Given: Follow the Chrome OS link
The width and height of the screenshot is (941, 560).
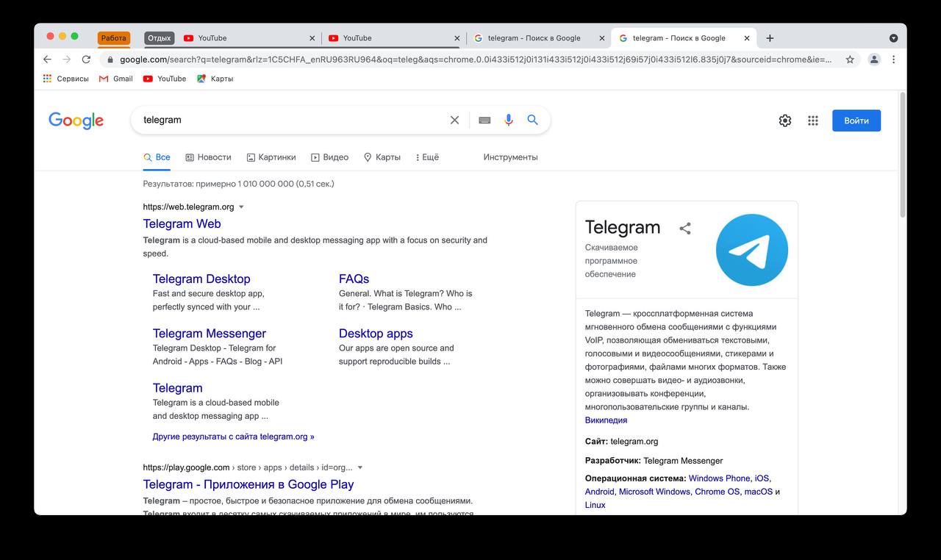Looking at the screenshot, I should tap(717, 492).
